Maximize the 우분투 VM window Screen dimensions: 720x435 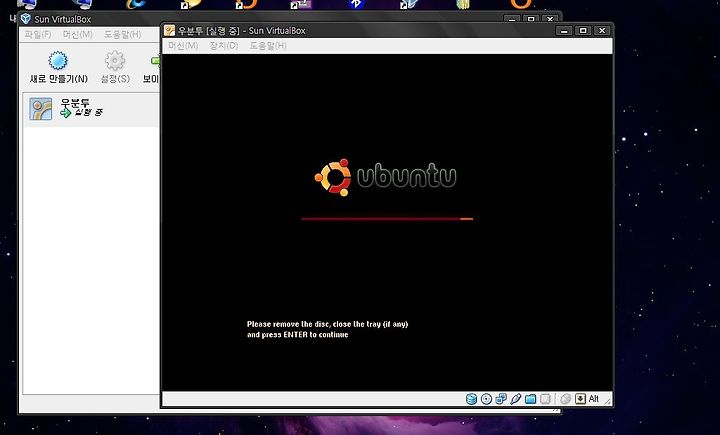click(x=583, y=30)
